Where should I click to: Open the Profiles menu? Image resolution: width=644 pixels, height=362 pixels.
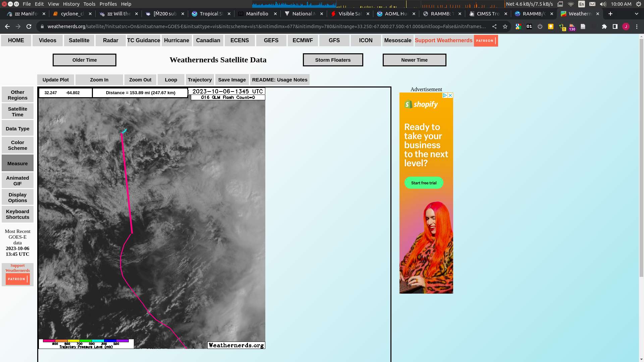(108, 4)
